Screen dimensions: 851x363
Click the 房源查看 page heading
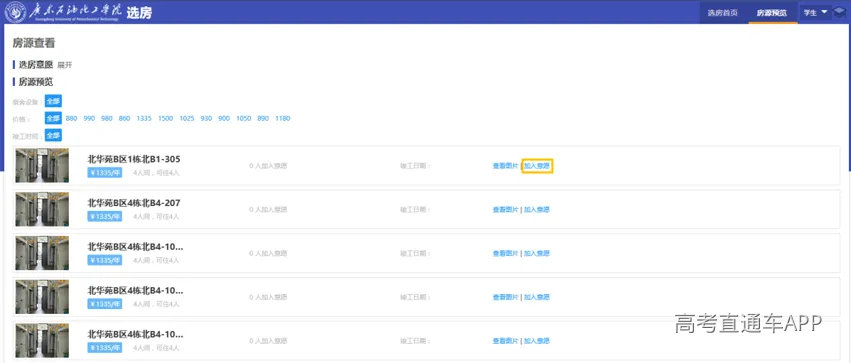(x=34, y=43)
